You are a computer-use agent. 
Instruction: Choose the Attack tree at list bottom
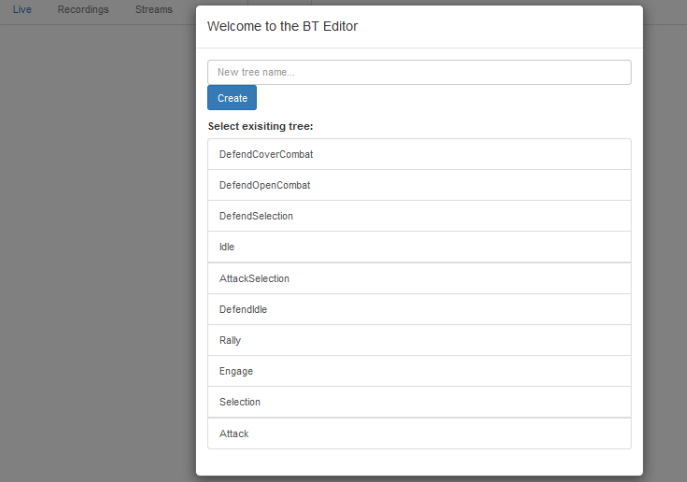coord(419,433)
